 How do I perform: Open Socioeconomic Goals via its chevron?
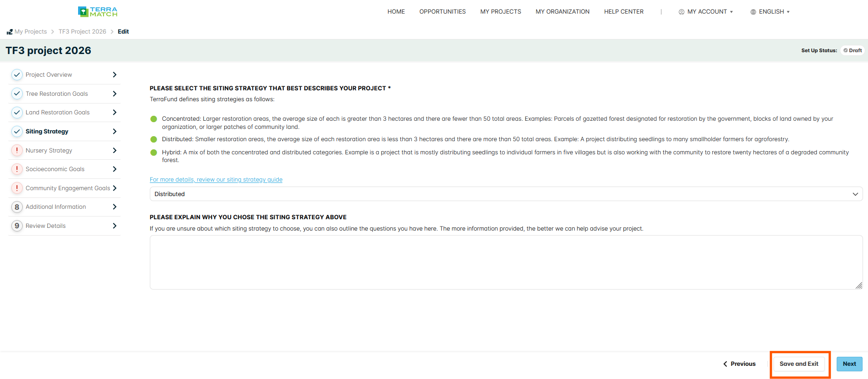click(x=114, y=169)
